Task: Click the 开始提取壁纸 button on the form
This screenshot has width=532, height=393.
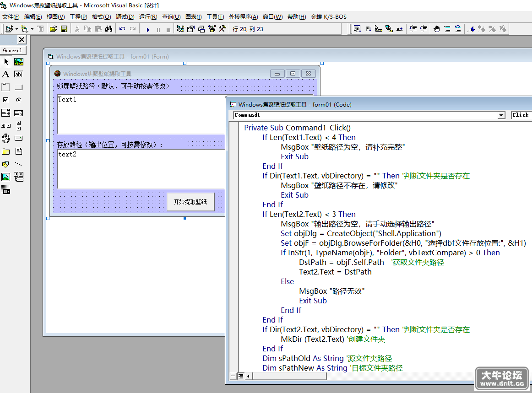Action: [190, 202]
